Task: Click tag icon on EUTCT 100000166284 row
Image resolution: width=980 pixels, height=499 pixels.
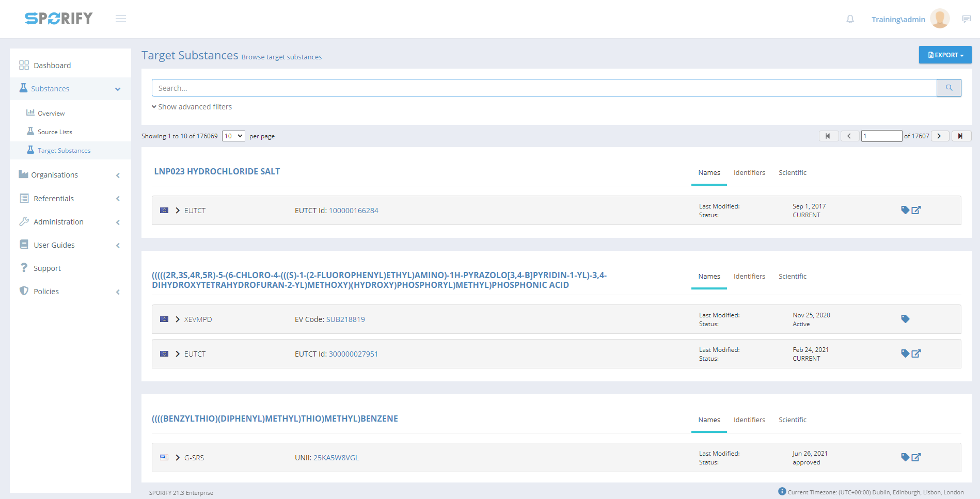Action: (x=905, y=210)
